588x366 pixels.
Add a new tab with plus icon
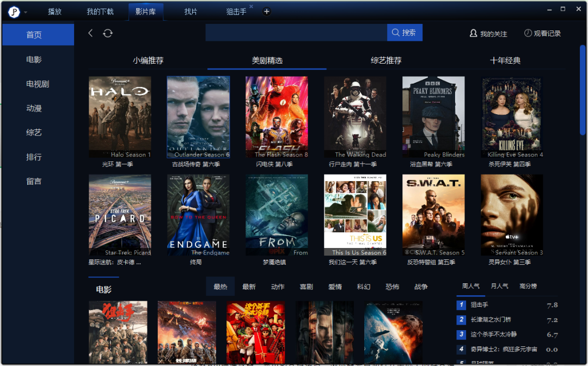pos(266,11)
